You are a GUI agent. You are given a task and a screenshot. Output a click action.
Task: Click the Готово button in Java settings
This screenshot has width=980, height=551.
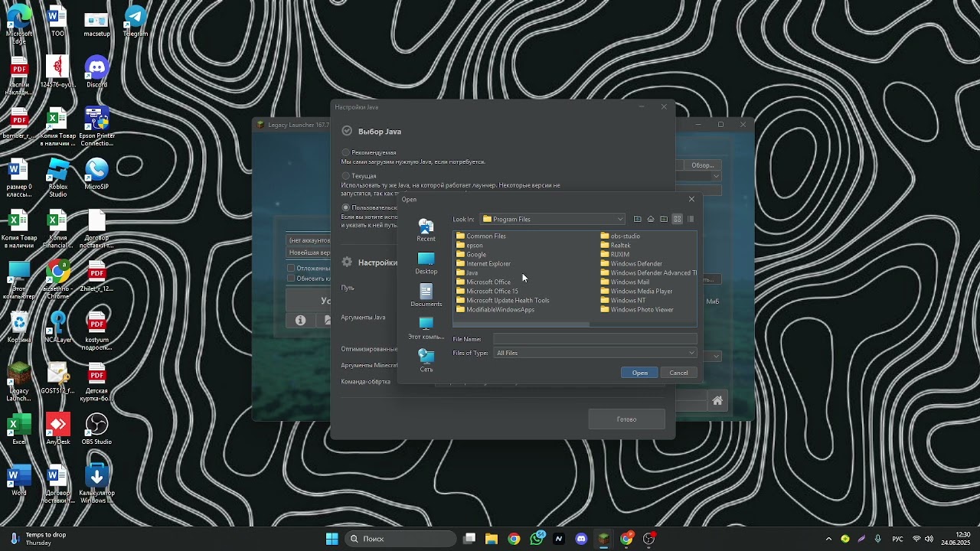click(626, 419)
